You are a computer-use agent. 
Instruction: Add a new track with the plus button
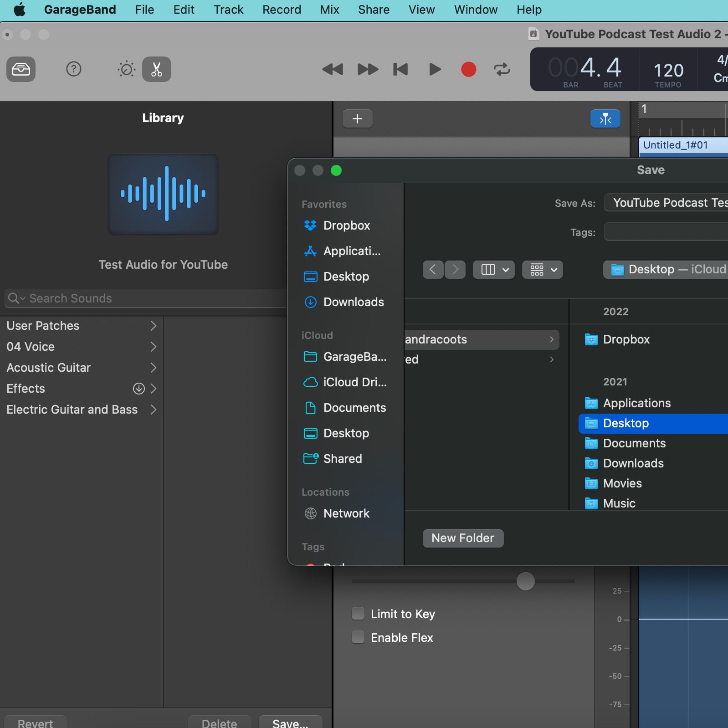(x=358, y=119)
